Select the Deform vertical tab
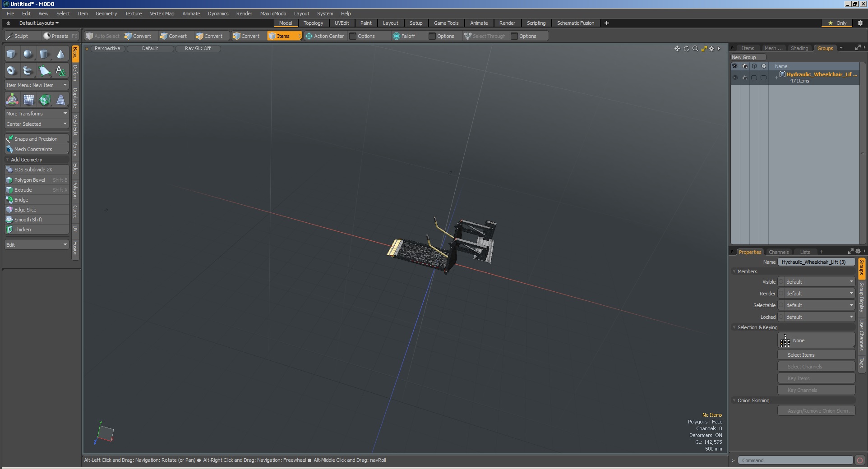Image resolution: width=868 pixels, height=469 pixels. coord(75,73)
